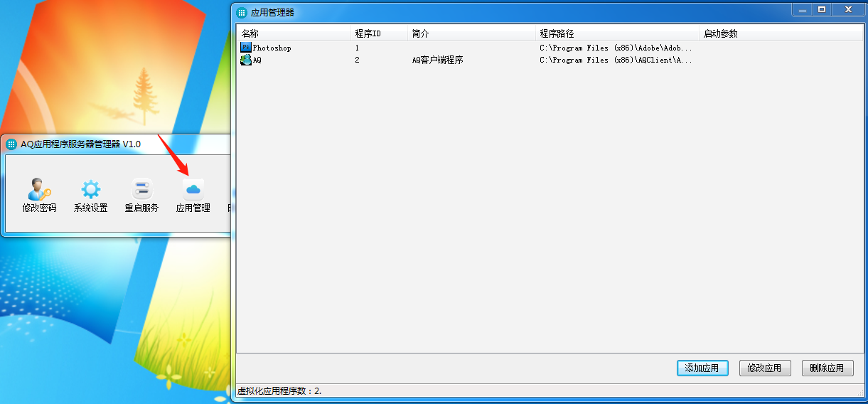The height and width of the screenshot is (404, 868).
Task: Click the 启动参数 column header
Action: coord(720,33)
